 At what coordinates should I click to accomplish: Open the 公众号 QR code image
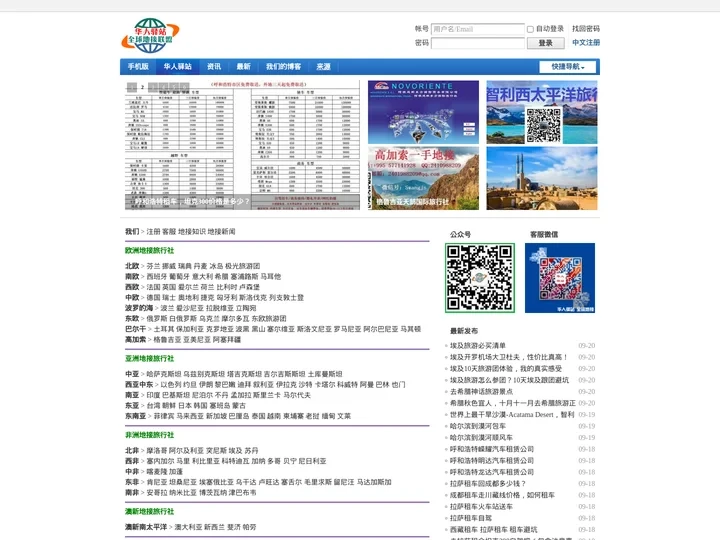pyautogui.click(x=480, y=278)
